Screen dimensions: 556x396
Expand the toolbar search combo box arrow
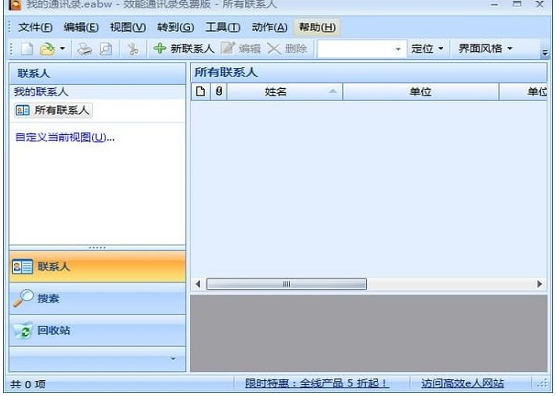pyautogui.click(x=398, y=49)
